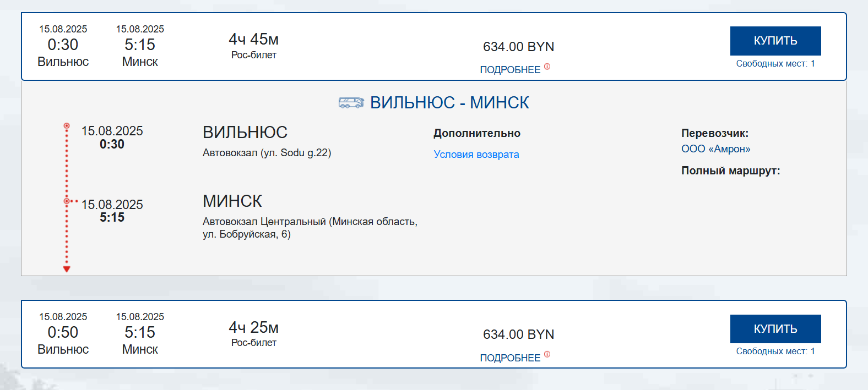Click the red arrow at route end

tap(67, 269)
